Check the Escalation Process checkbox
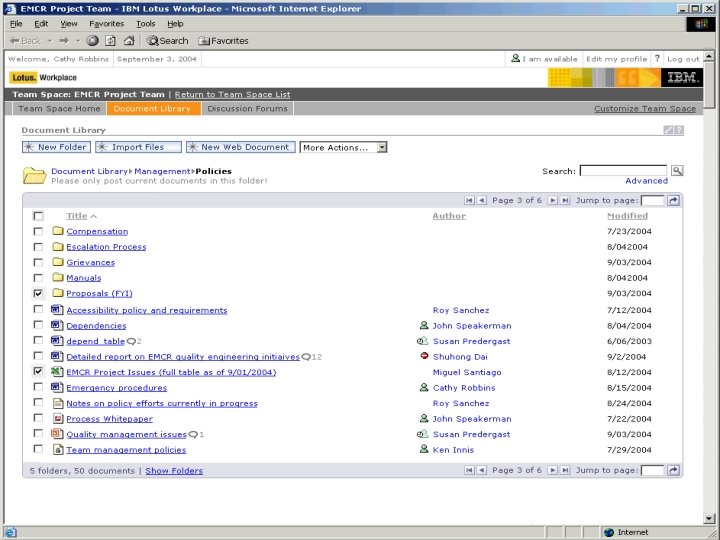Screen dimensions: 720x540 coord(38,247)
